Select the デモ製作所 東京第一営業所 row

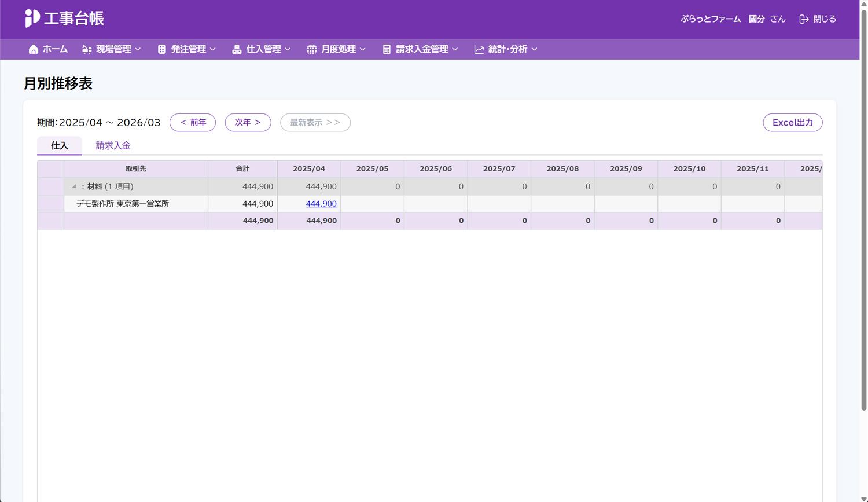tap(430, 204)
